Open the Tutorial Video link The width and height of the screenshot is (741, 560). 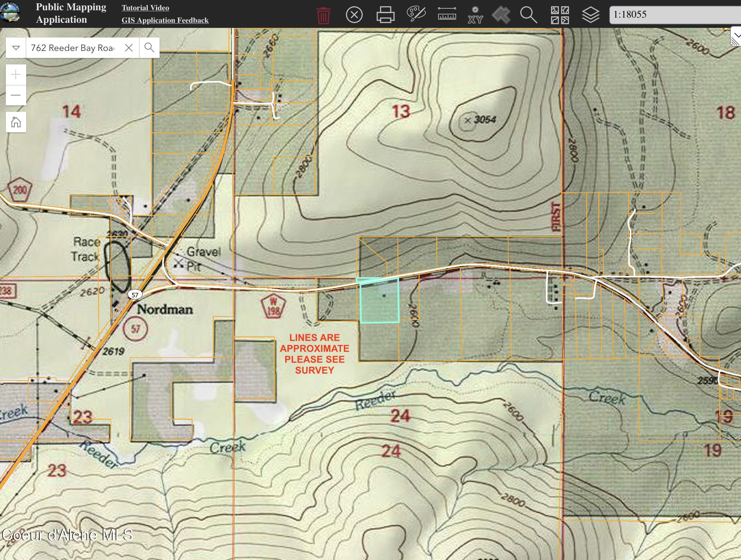146,8
